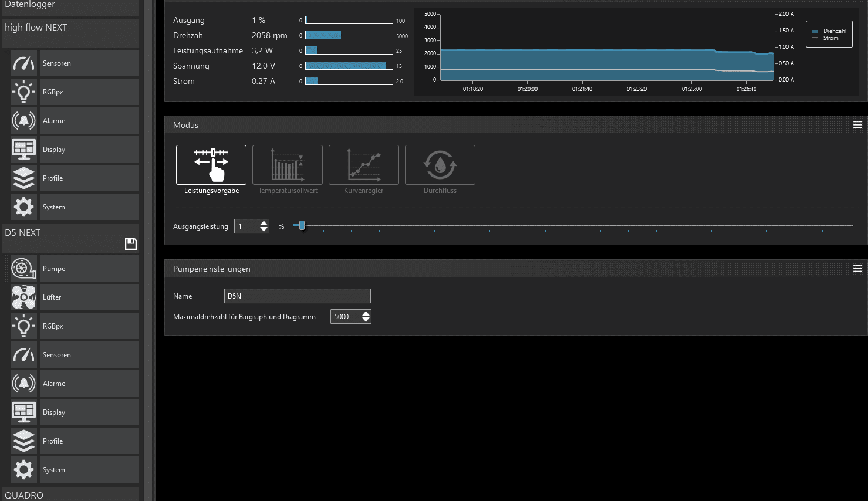This screenshot has width=868, height=501.
Task: Click the 0,27 A Strom value
Action: (264, 81)
